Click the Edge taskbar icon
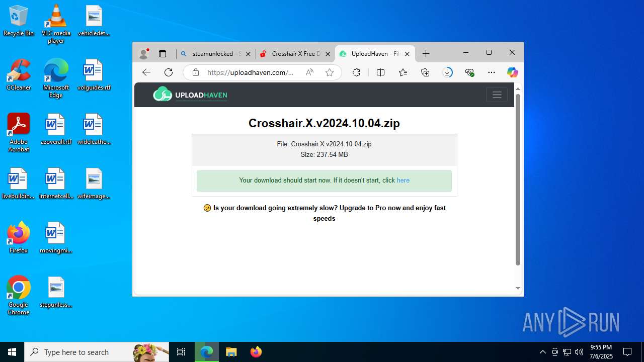The height and width of the screenshot is (362, 644). coord(206,352)
